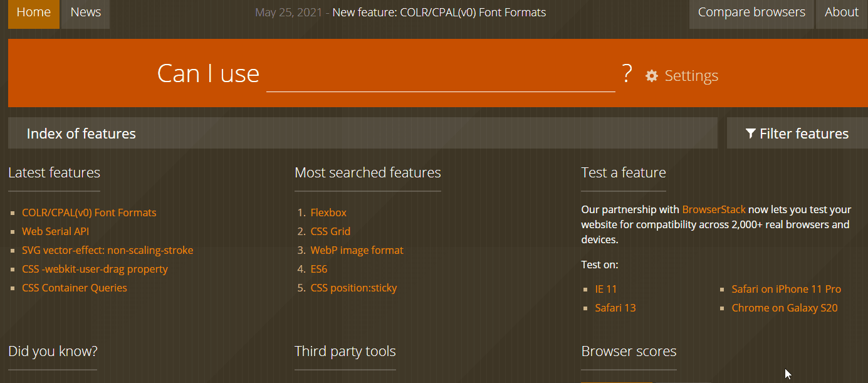The image size is (868, 383).
Task: Test on Safari on iPhone 11 Pro
Action: click(787, 289)
